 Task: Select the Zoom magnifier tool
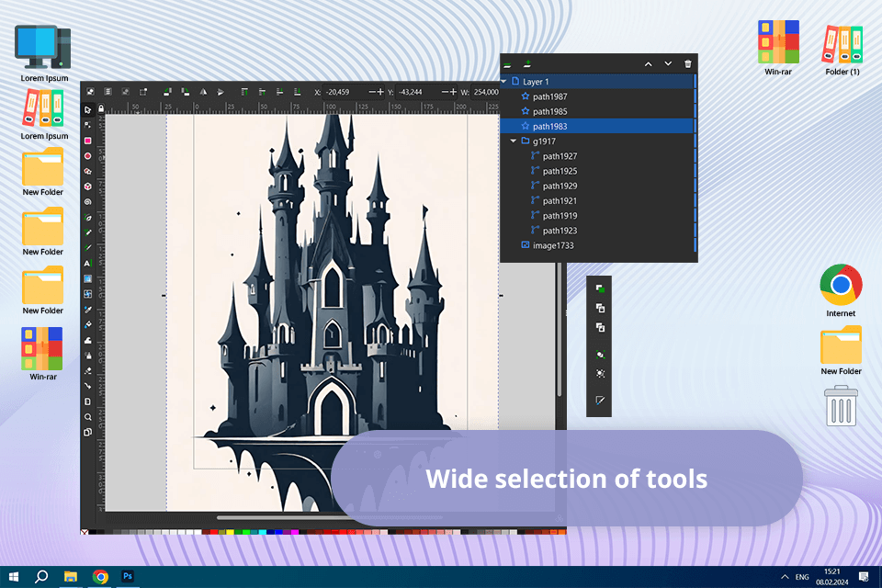[x=88, y=417]
